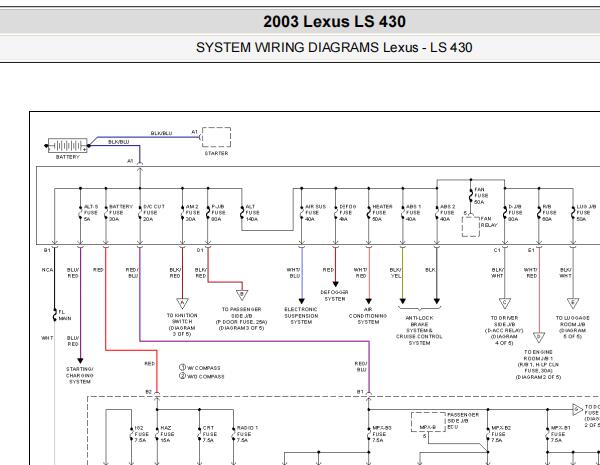Screen dimensions: 600x465
Task: Click the HAZ FUSE 15A label
Action: pos(167,434)
